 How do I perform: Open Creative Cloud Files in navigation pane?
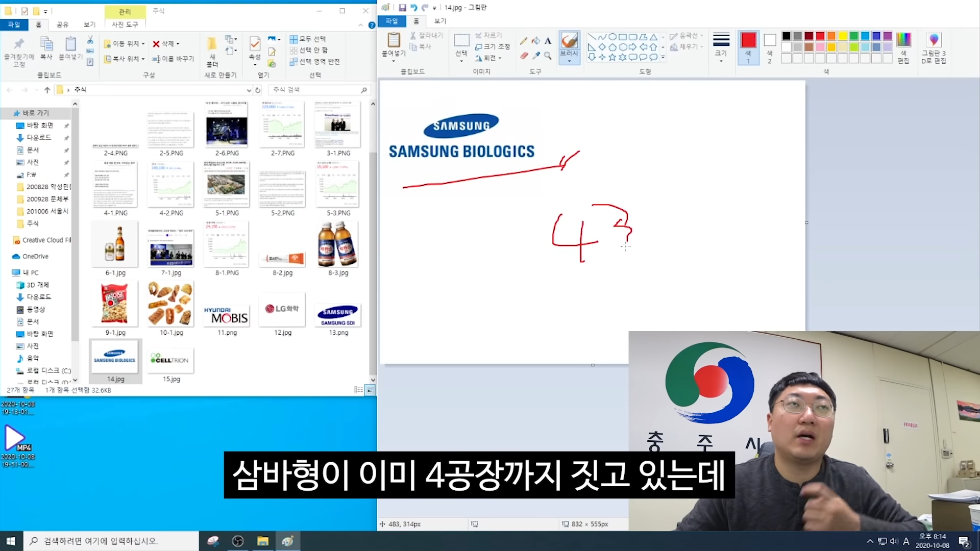click(42, 240)
